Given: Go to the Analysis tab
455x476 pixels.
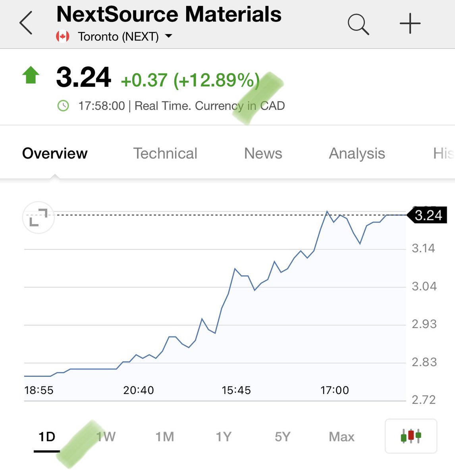Looking at the screenshot, I should coord(357,154).
